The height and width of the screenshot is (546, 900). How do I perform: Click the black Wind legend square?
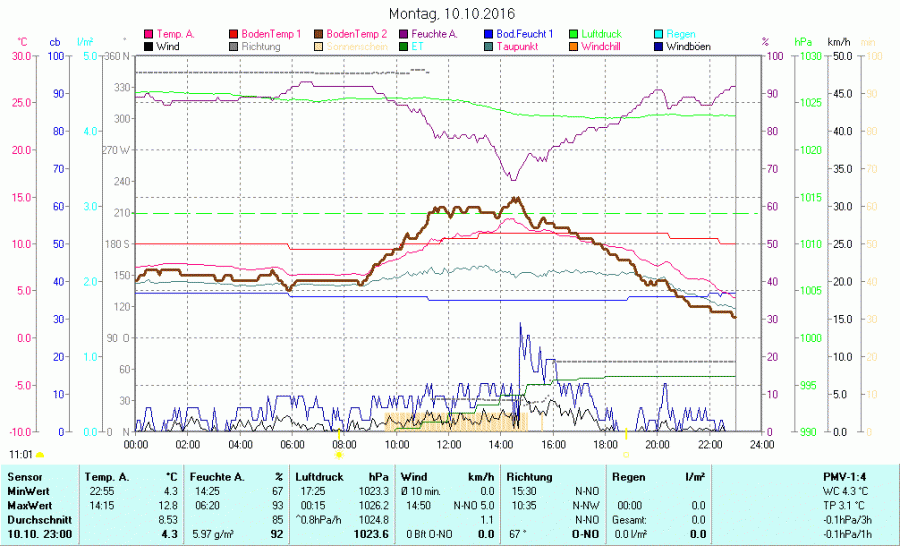[150, 47]
